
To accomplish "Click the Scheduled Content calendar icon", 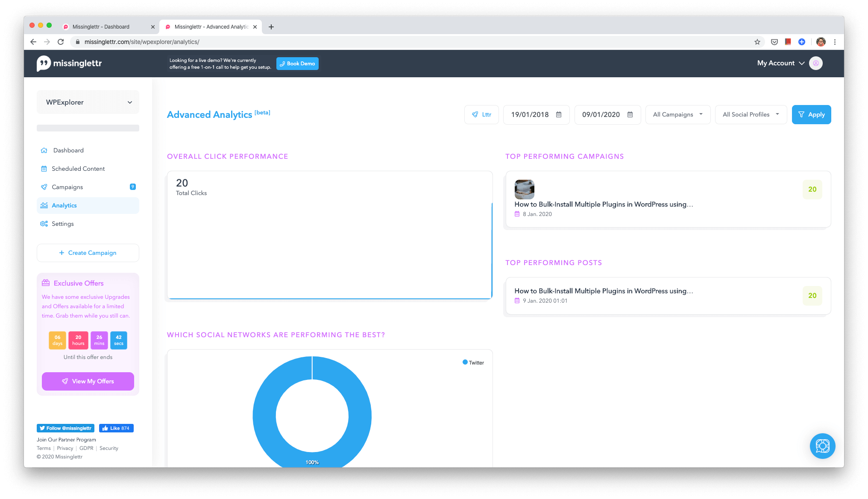I will 44,169.
